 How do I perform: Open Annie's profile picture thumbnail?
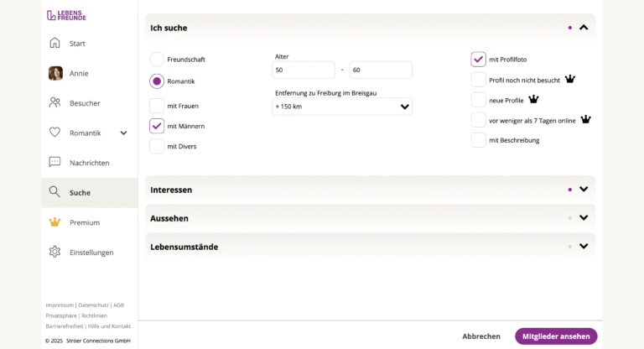(55, 73)
